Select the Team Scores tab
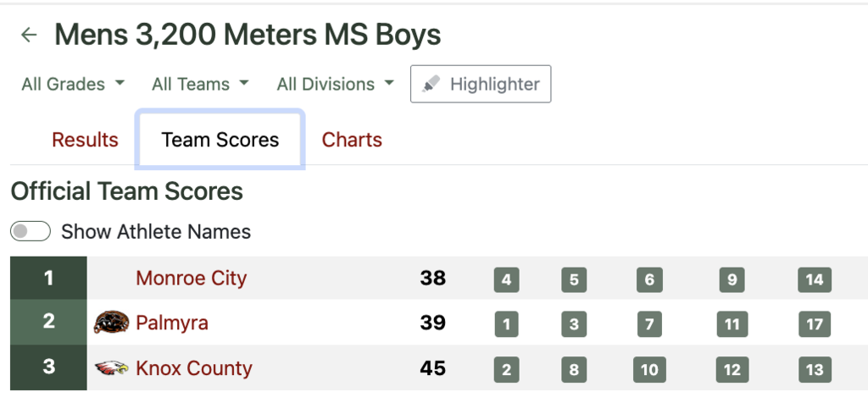 click(x=220, y=140)
